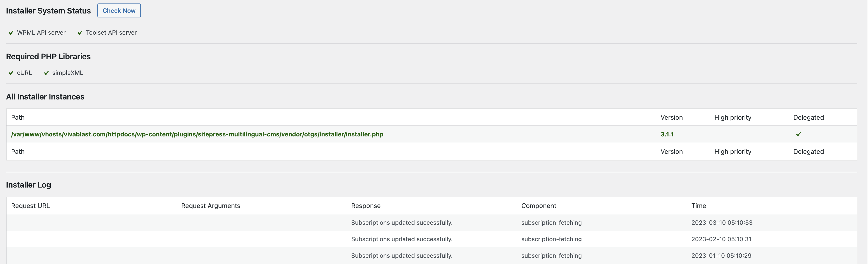Click the Check Now button
The image size is (868, 264).
119,10
